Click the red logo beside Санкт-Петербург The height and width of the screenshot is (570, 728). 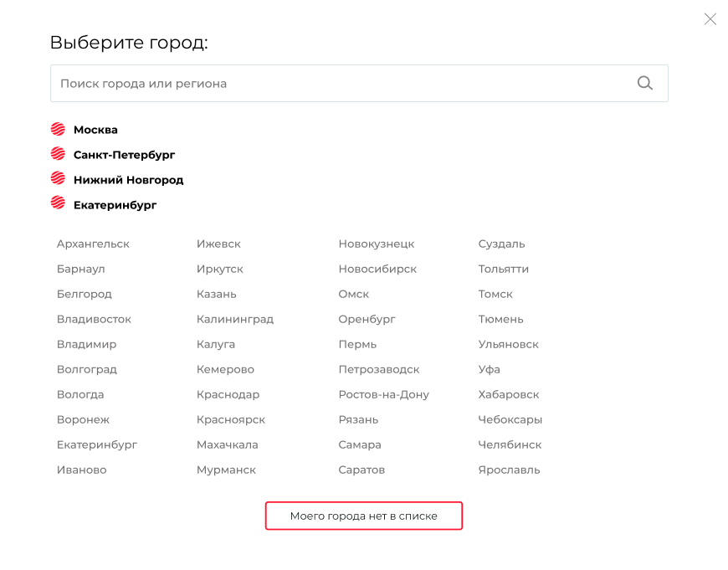(x=58, y=154)
